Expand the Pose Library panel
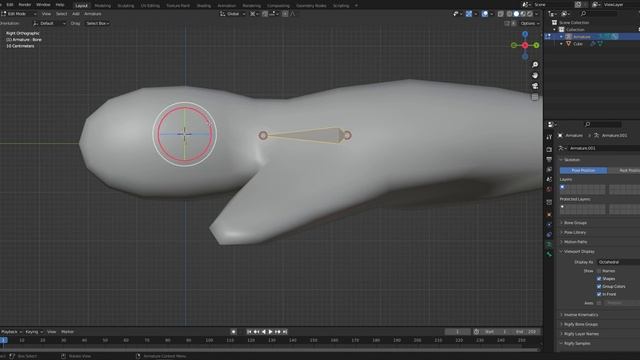The image size is (640, 360). [x=575, y=233]
